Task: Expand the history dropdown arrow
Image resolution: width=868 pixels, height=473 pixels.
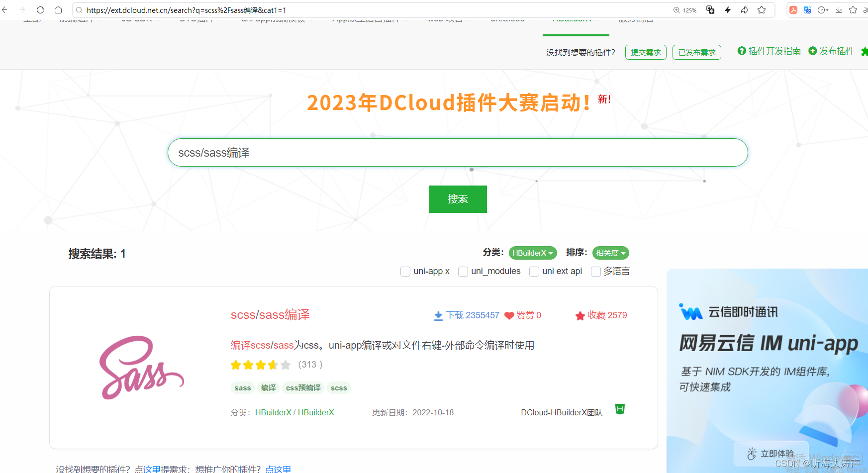Action: point(827,10)
